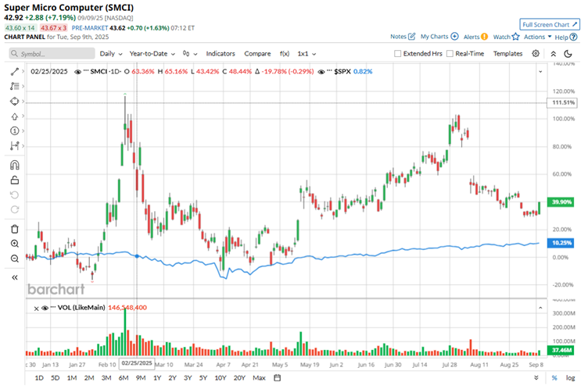The height and width of the screenshot is (389, 588).
Task: Toggle VOL indicator visibility eye
Action: (45, 308)
